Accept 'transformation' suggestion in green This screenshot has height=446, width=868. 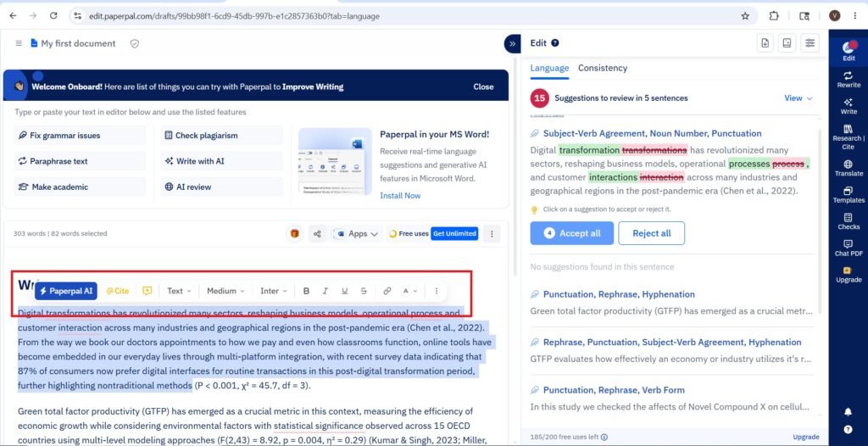coord(589,150)
